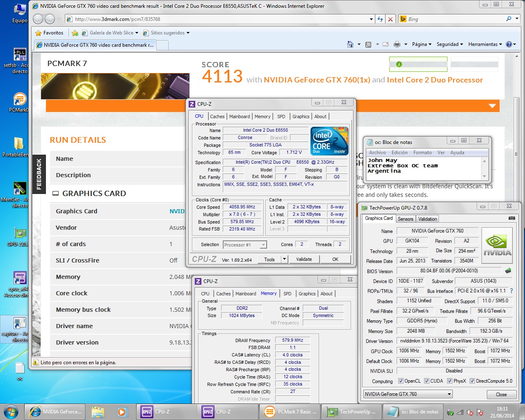Open the Windows Start orb
Image resolution: width=525 pixels, height=420 pixels.
(x=11, y=411)
